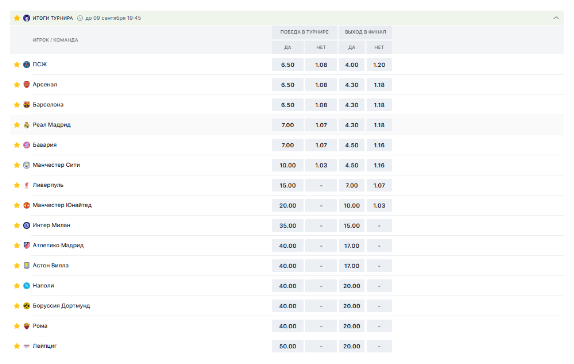Collapse the Итоги турнира section chevron
574x364 pixels.
pos(556,18)
